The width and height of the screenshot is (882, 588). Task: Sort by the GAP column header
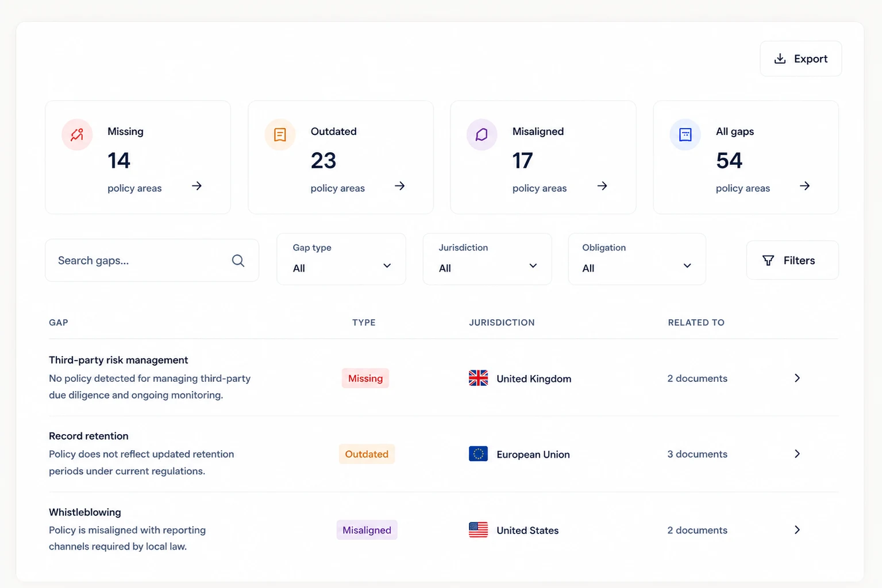click(x=59, y=323)
